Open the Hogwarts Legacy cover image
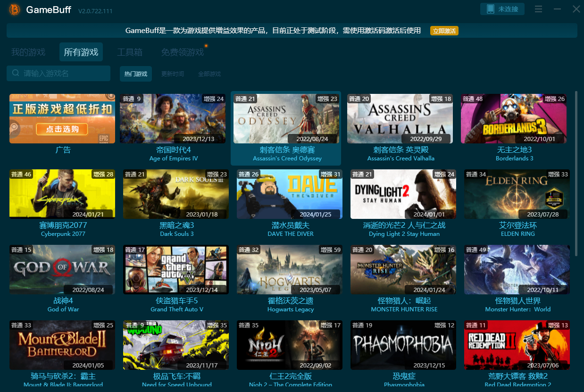 point(290,269)
